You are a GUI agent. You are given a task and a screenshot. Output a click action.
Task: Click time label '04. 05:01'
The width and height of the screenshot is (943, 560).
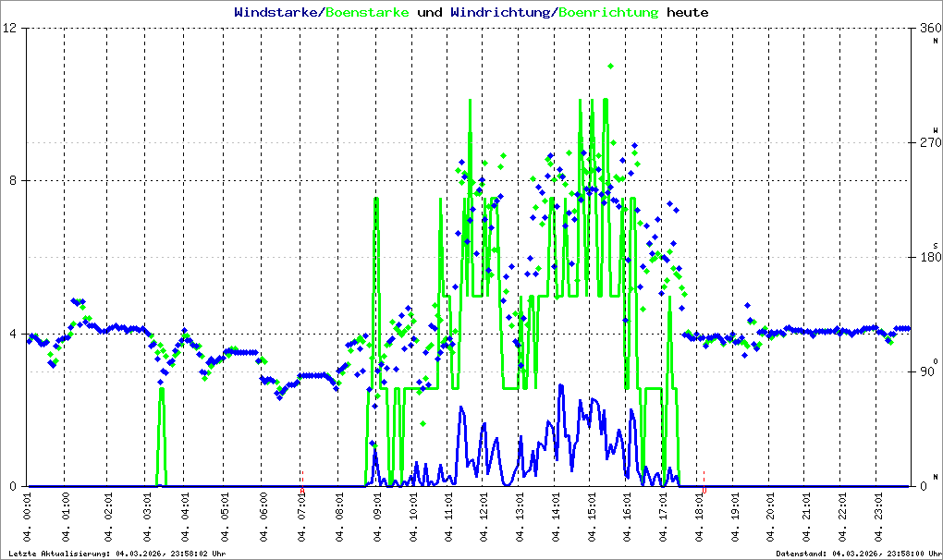[x=225, y=517]
